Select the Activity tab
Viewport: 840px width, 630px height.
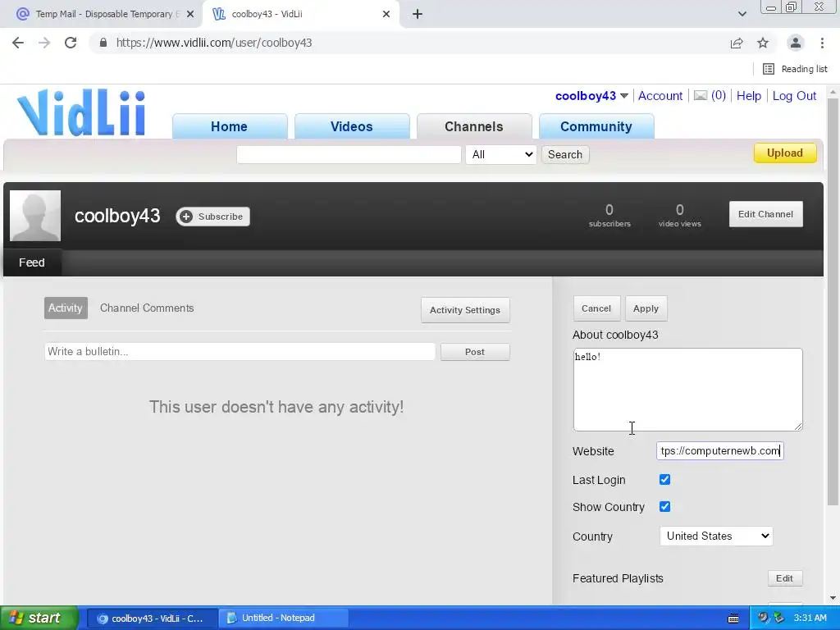[x=66, y=308]
